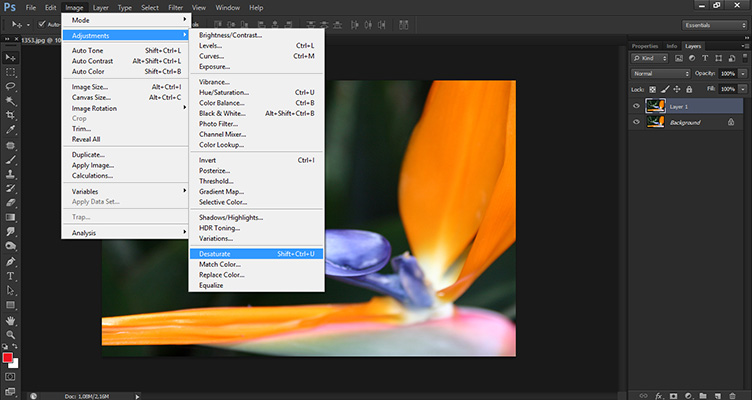
Task: Click the red foreground color swatch
Action: point(7,357)
